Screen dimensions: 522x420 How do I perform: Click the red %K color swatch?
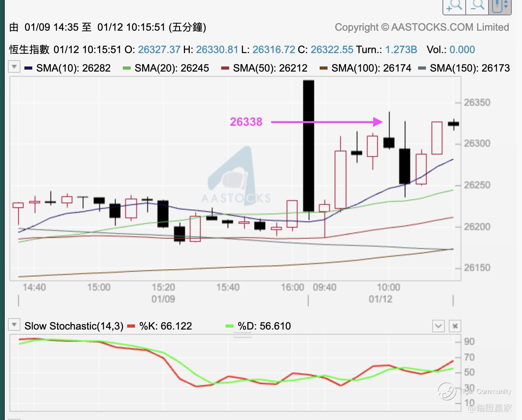[x=131, y=326]
